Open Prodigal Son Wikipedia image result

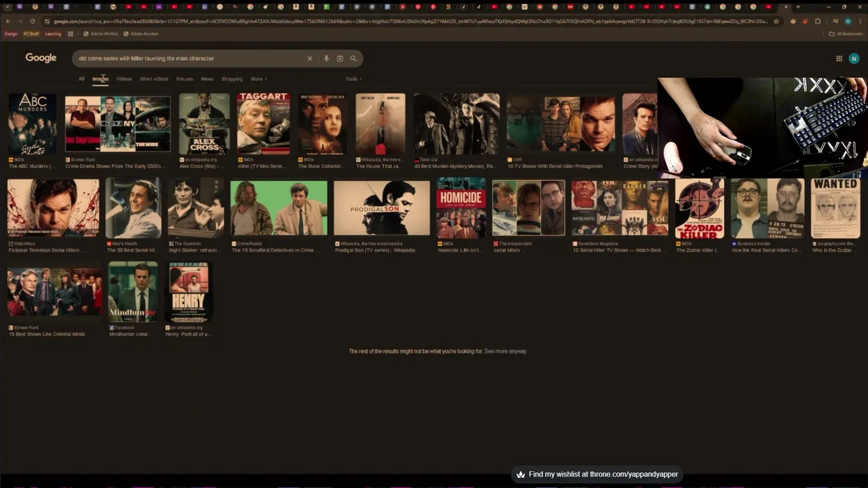[x=382, y=207]
